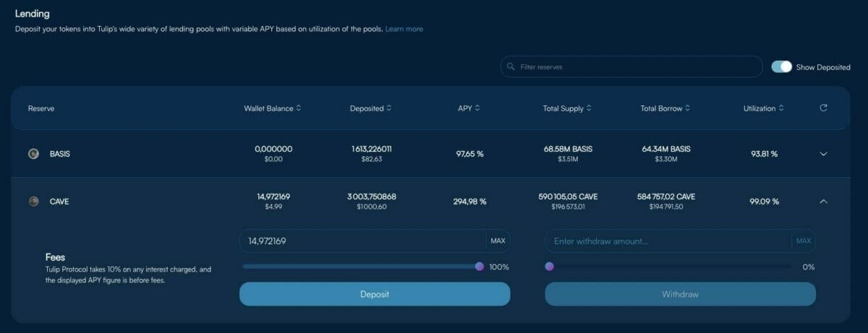
Task: Collapse the CAVE reserve row
Action: 823,202
